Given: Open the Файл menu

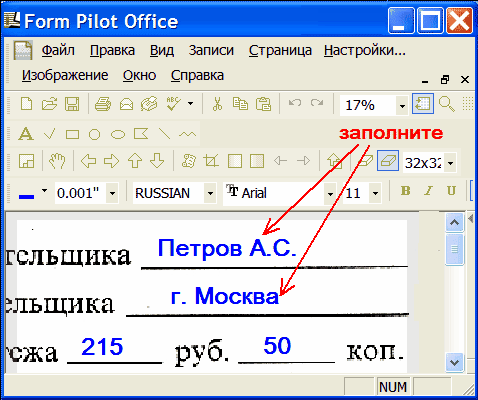Looking at the screenshot, I should (x=58, y=51).
